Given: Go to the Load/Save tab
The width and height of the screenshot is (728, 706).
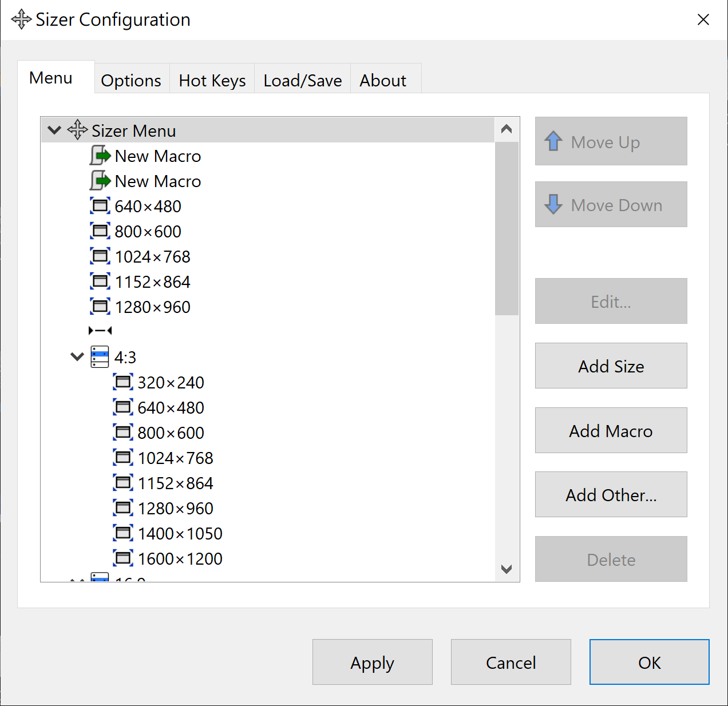Looking at the screenshot, I should (302, 81).
